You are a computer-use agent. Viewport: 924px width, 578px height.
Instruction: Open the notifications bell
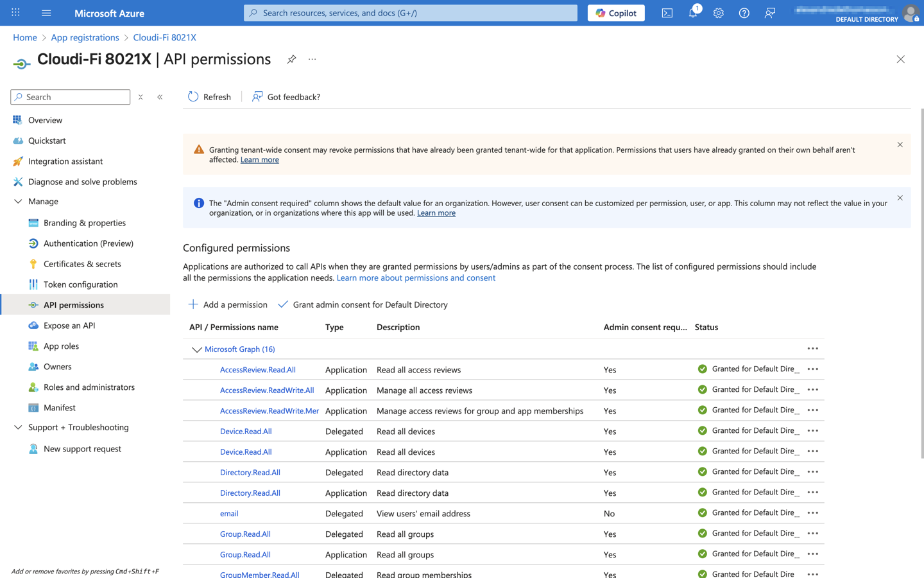point(693,13)
